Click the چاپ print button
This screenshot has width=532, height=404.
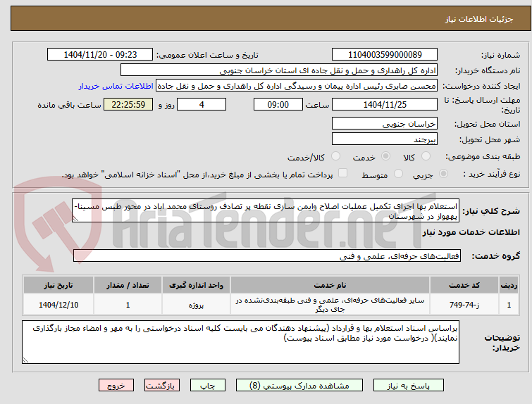pyautogui.click(x=208, y=386)
